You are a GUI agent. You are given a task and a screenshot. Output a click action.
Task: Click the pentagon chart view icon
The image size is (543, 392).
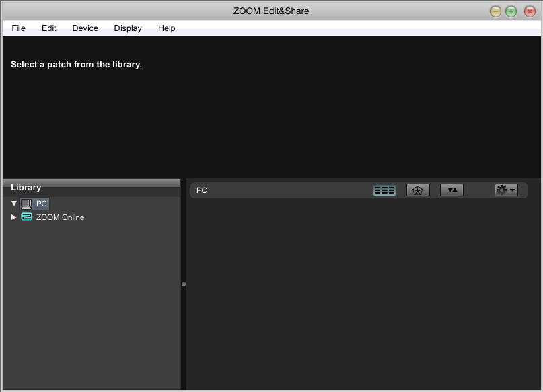click(418, 190)
